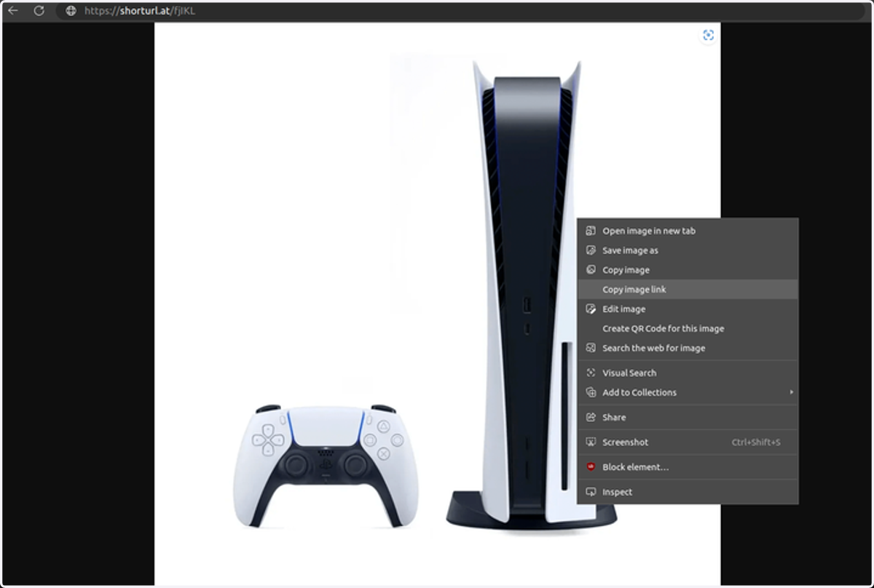Search the web for image
This screenshot has height=588, width=874.
pos(688,349)
